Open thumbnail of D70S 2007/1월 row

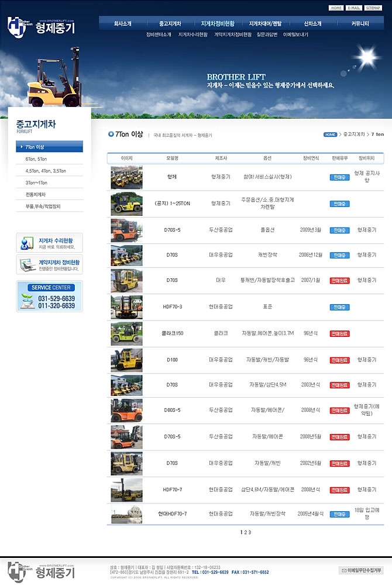[x=127, y=281]
